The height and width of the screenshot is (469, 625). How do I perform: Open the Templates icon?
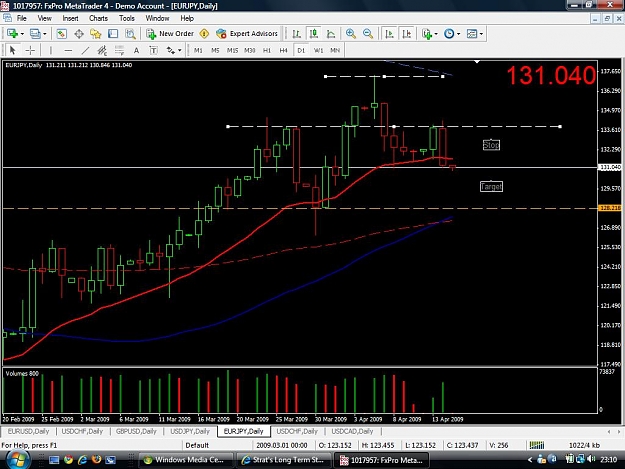coord(472,34)
